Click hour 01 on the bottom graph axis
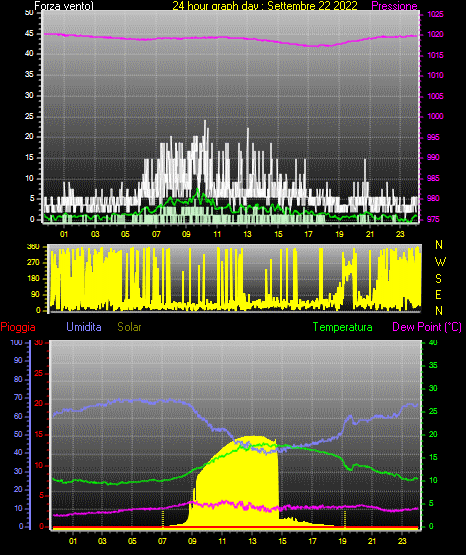The width and height of the screenshot is (466, 555). (x=73, y=541)
